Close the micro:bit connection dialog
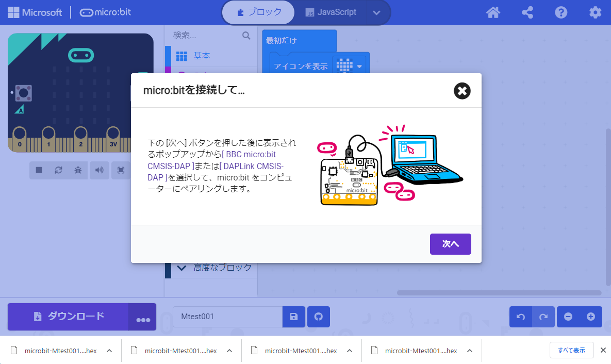Viewport: 611px width, 364px height. coord(462,91)
